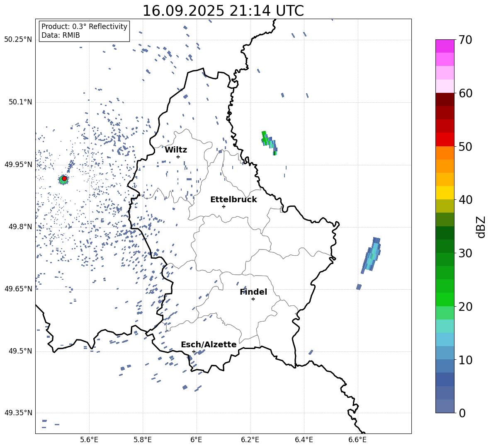
Task: Click the 49.5°N latitude label
Action: 20,351
